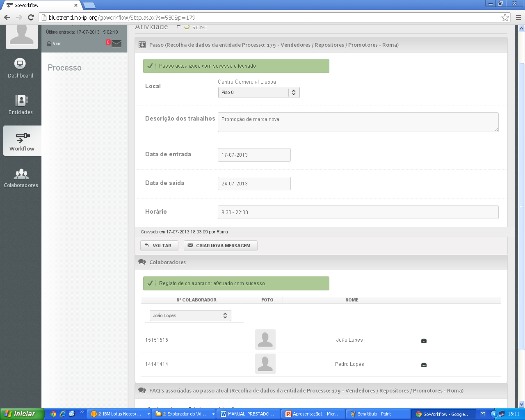The image size is (525, 420).
Task: Click the Colaboradores panel header icon
Action: tap(142, 262)
